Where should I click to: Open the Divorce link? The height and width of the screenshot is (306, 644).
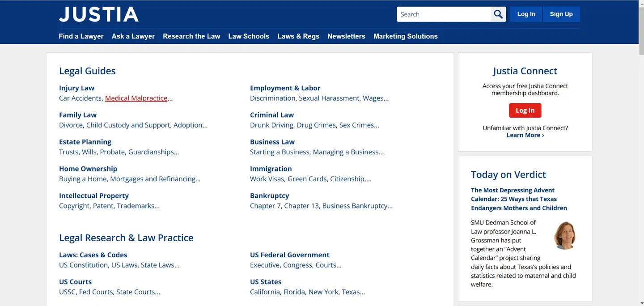pos(71,125)
